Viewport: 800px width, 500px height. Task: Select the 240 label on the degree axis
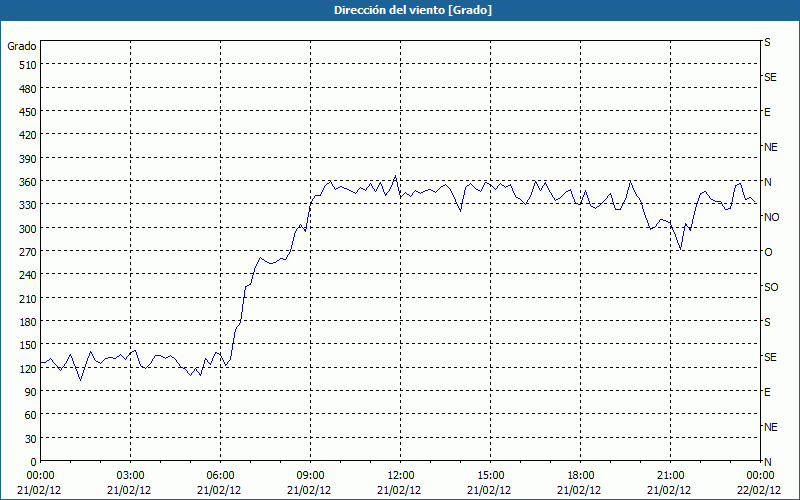(x=29, y=276)
